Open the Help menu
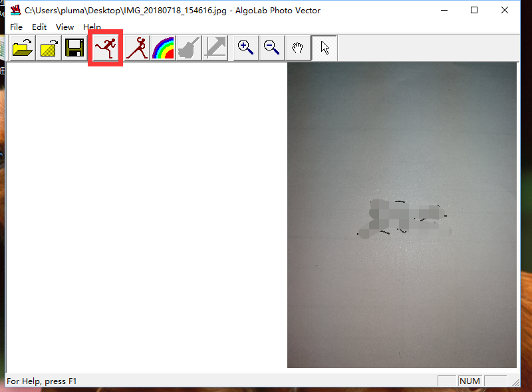Image resolution: width=532 pixels, height=392 pixels. point(92,27)
